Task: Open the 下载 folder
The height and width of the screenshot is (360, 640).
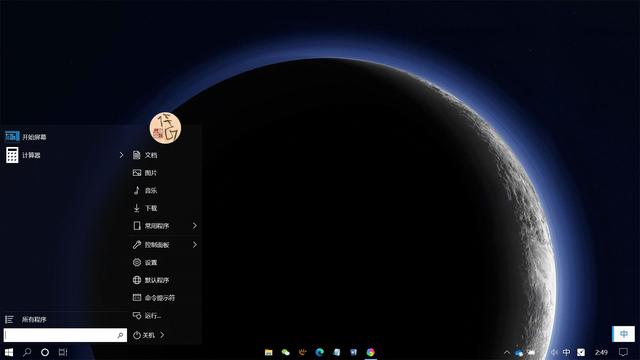Action: coord(145,208)
